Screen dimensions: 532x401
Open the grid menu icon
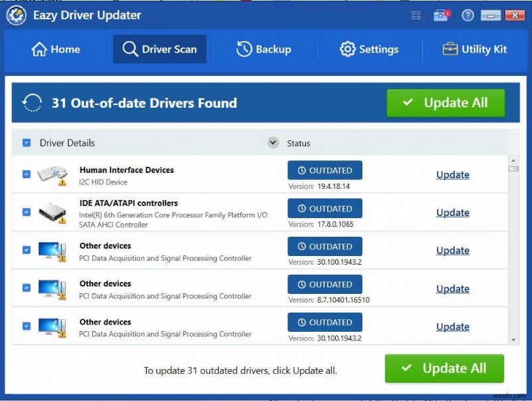(x=416, y=15)
